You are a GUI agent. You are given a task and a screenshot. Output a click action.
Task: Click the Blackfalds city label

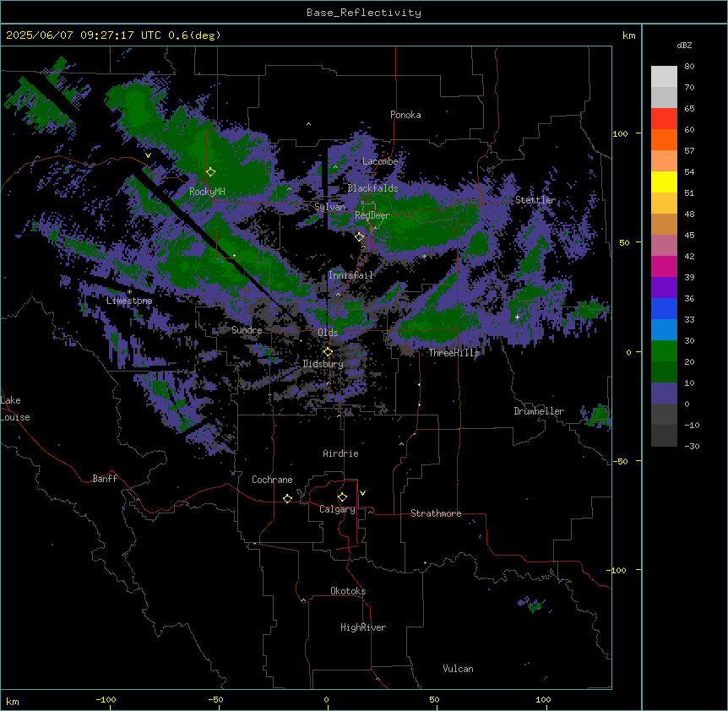click(372, 188)
